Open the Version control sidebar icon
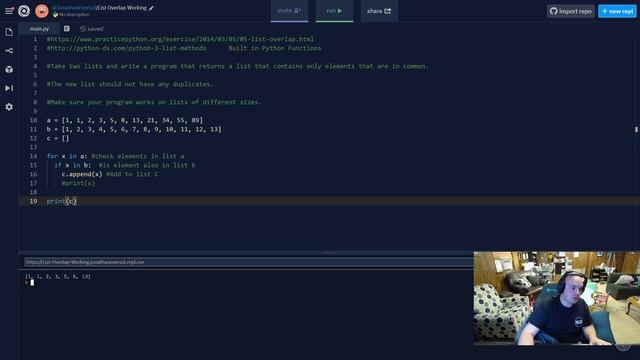The height and width of the screenshot is (360, 640). click(x=9, y=51)
